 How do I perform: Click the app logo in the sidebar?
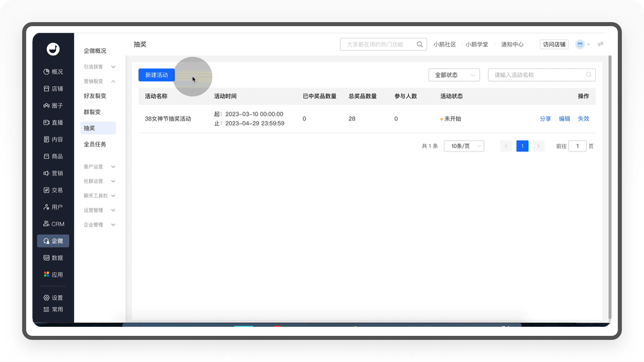click(x=53, y=49)
